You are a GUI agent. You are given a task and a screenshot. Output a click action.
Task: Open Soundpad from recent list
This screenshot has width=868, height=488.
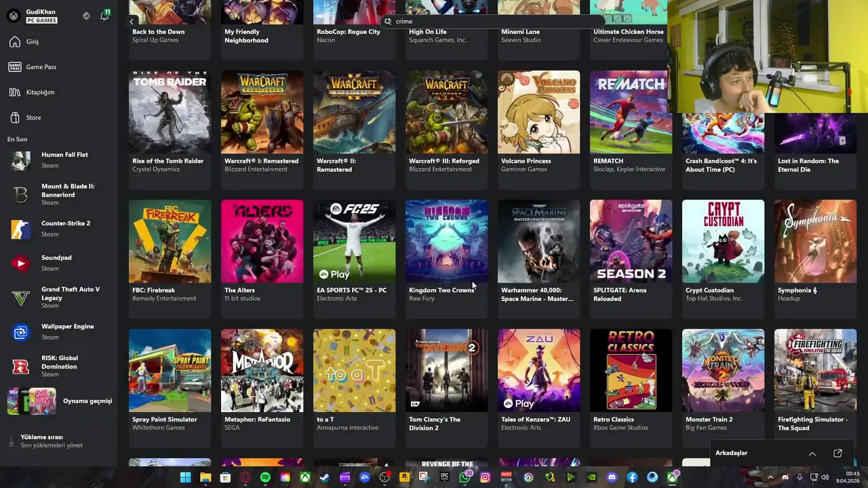(58, 263)
